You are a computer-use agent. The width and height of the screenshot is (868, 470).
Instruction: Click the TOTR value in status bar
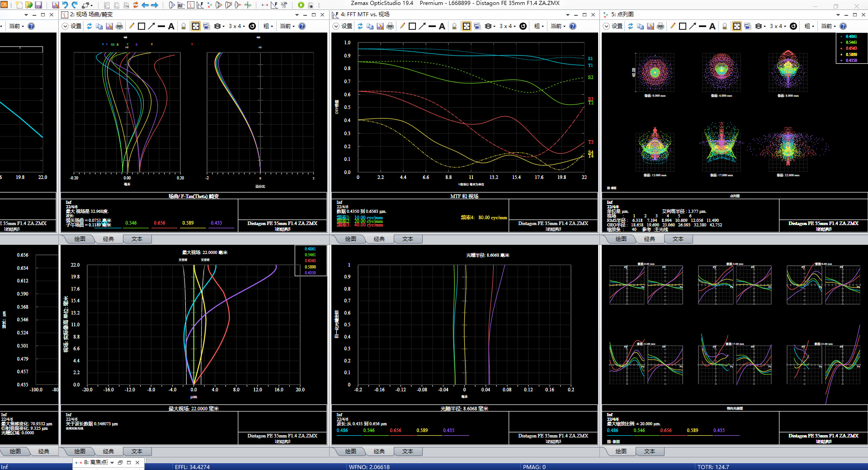713,467
